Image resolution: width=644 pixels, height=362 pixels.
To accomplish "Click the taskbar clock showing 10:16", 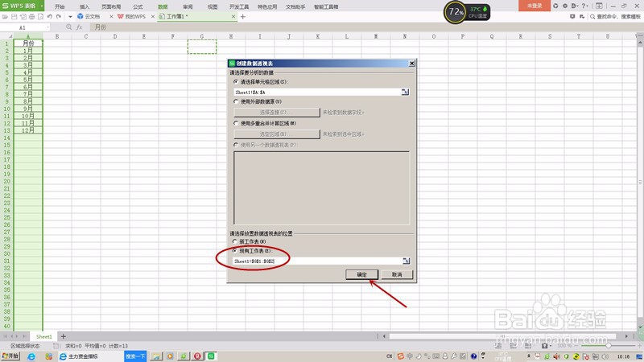I will [623, 356].
